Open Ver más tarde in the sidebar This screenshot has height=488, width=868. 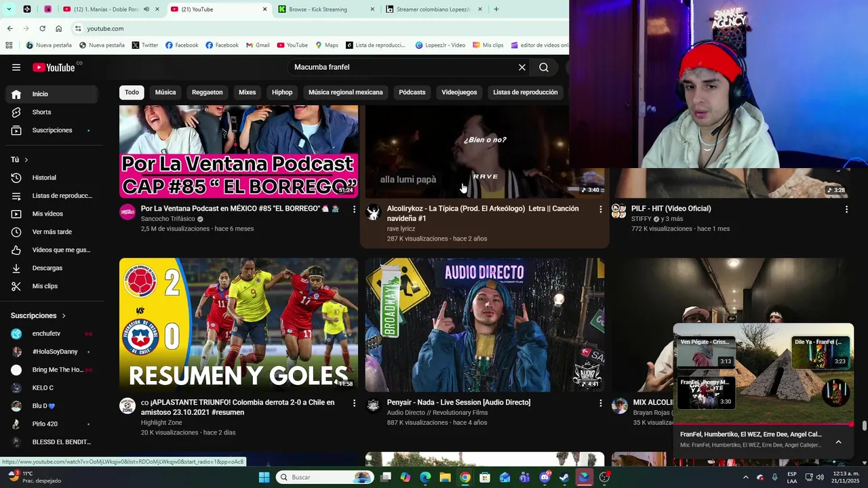point(52,232)
